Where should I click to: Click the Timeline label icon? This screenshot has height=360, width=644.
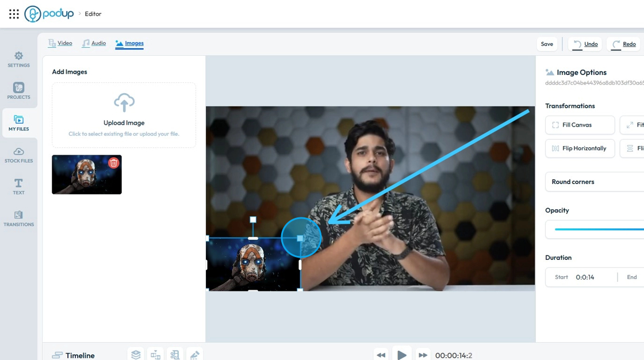coord(57,355)
